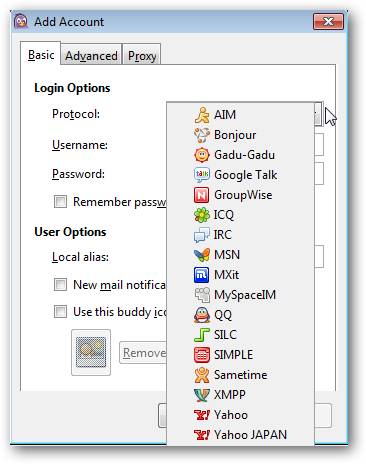366x464 pixels.
Task: Select the ICQ flower icon
Action: point(202,215)
